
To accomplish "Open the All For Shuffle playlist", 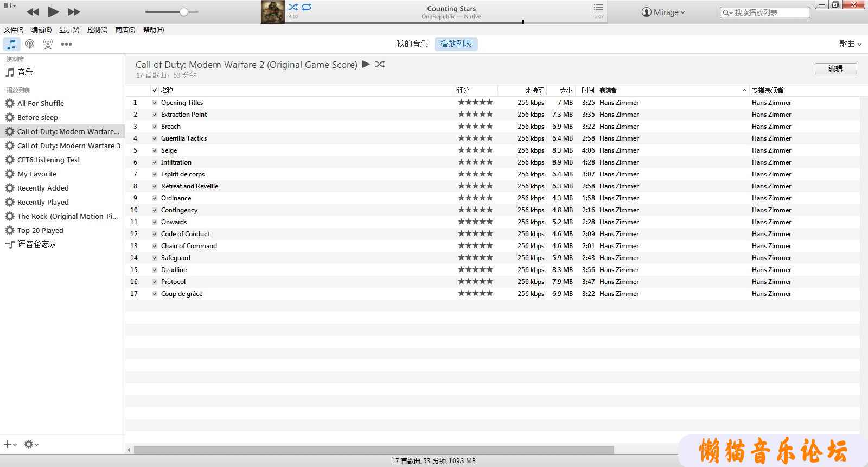I will (41, 103).
